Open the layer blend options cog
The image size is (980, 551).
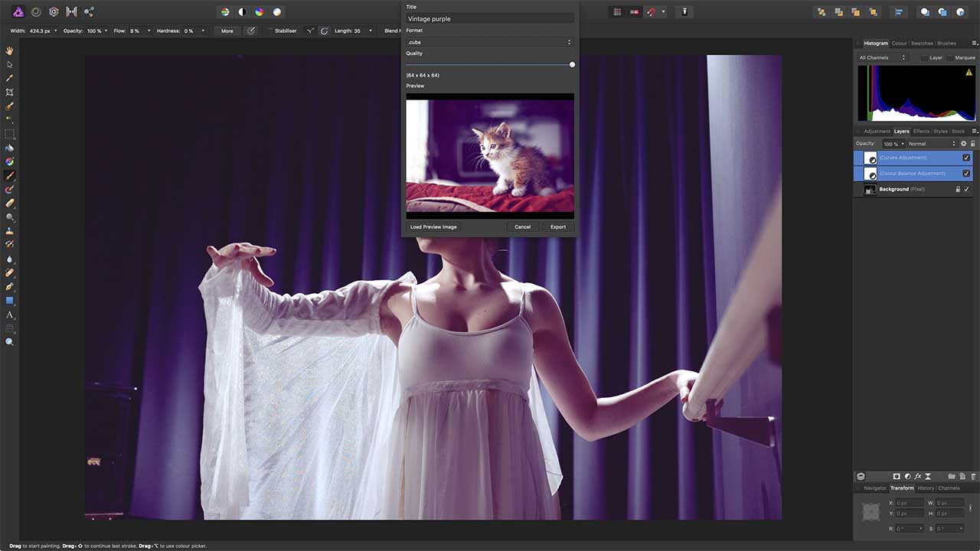pyautogui.click(x=964, y=144)
